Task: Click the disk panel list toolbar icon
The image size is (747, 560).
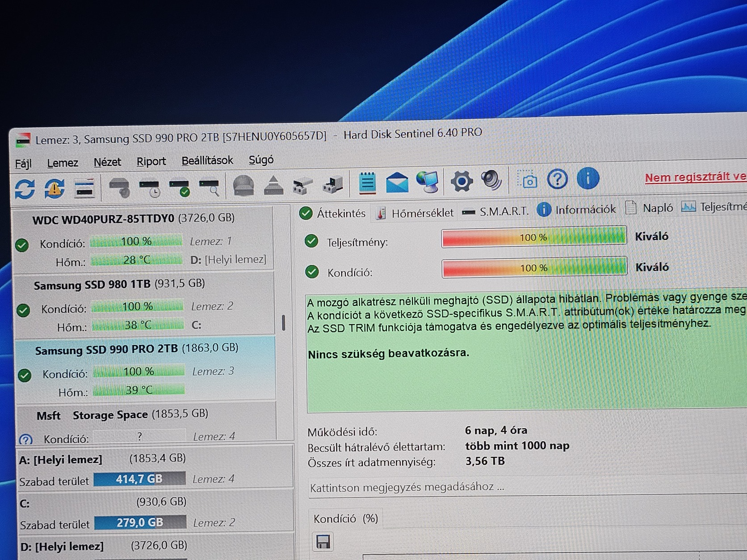Action: point(84,188)
